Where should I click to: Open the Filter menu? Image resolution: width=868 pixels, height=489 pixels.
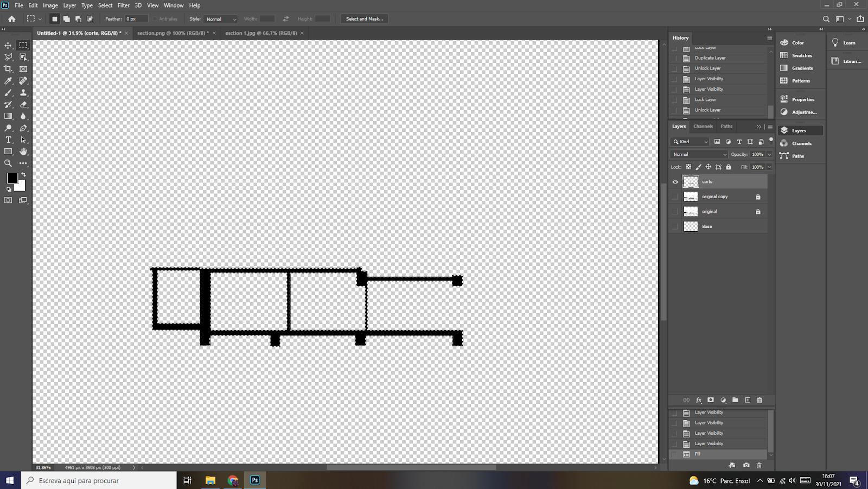click(124, 5)
